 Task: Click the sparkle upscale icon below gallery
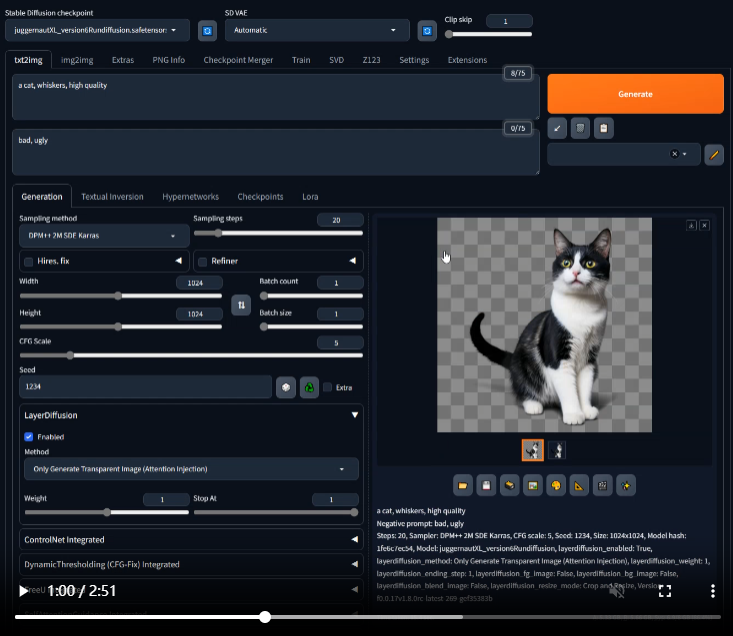click(626, 486)
